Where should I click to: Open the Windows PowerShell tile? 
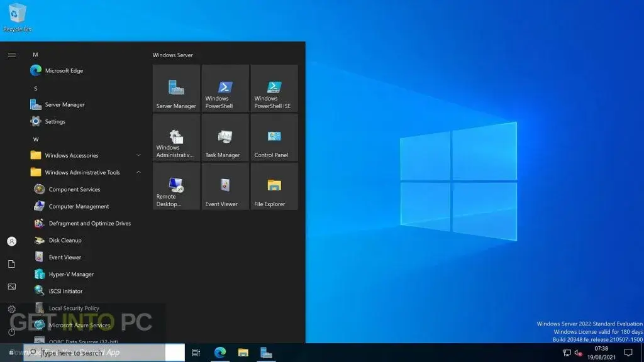[225, 88]
